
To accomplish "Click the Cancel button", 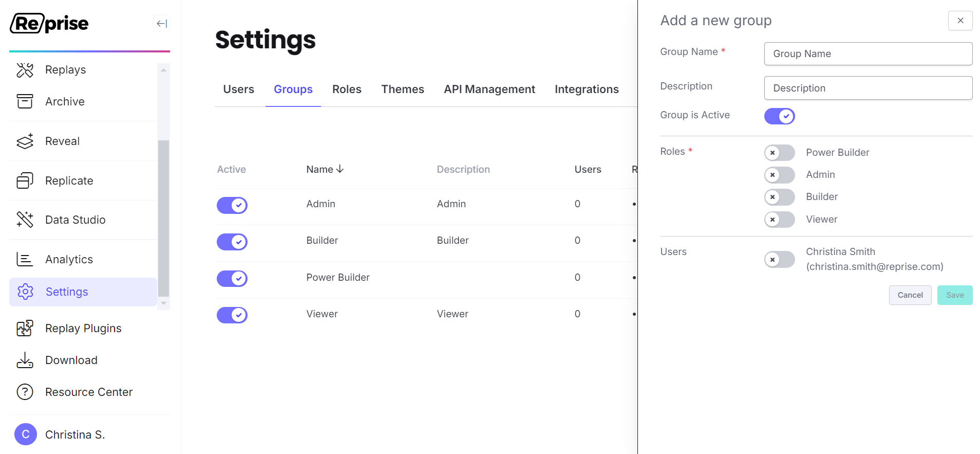I will 910,295.
